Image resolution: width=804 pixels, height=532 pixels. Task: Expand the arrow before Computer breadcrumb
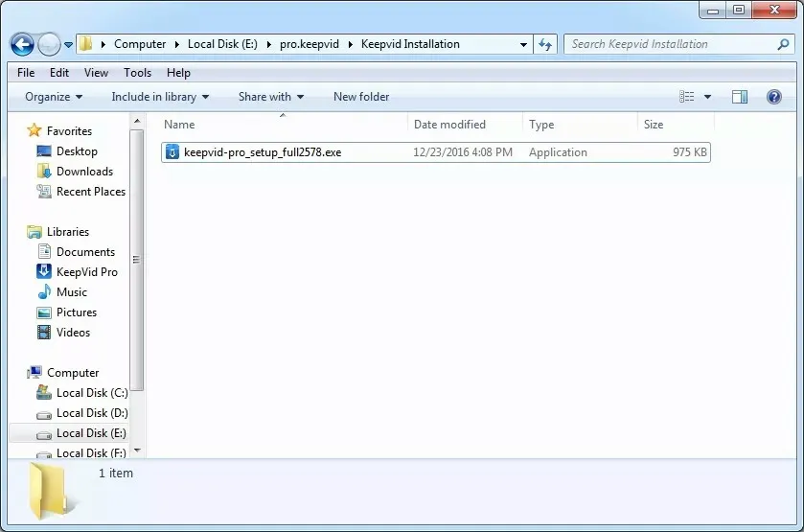[103, 45]
